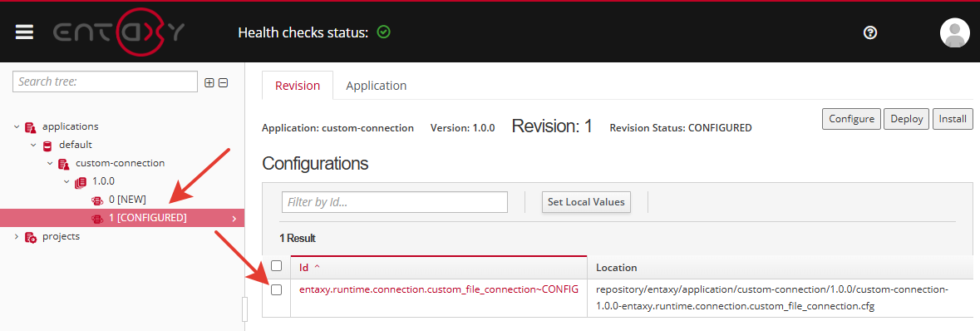Collapse the applications tree node
This screenshot has height=331, width=980.
[x=17, y=127]
